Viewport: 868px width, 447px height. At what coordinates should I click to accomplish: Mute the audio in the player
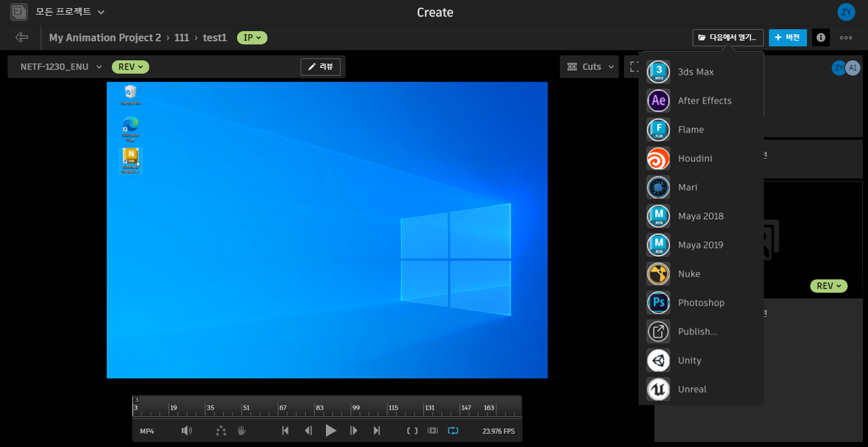coord(187,430)
